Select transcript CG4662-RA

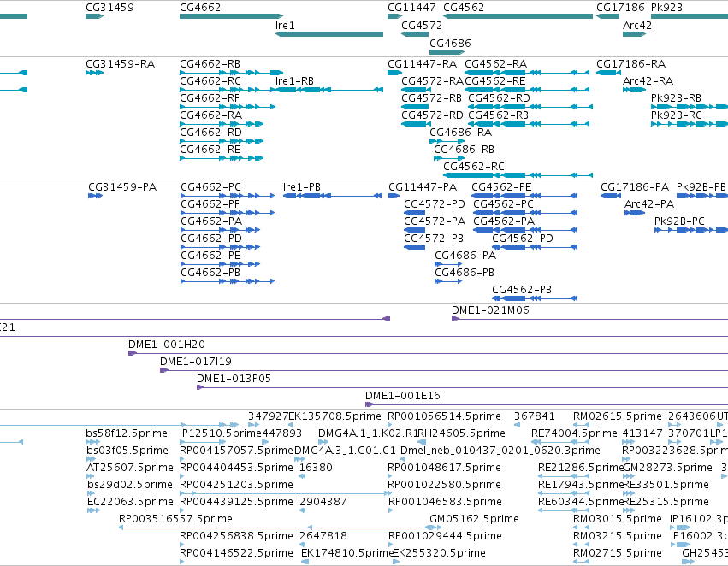click(x=222, y=124)
